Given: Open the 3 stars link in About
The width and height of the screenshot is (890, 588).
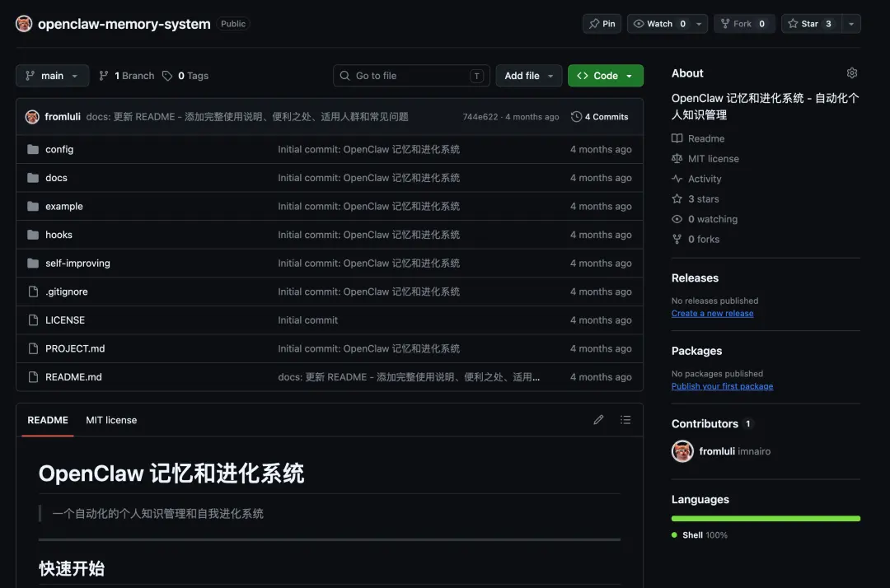Looking at the screenshot, I should click(x=703, y=199).
